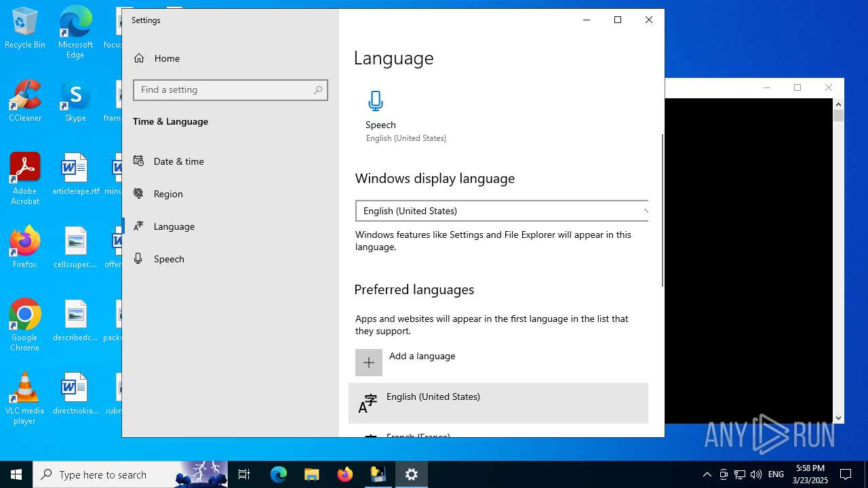Click the Add a language plus button
Screen dimensions: 868x488
(369, 363)
